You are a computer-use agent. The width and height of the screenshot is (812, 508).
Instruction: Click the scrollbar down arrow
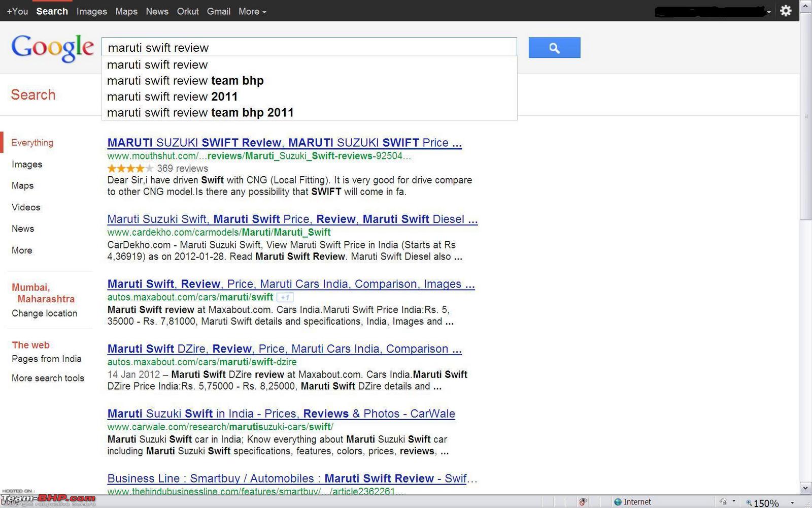805,488
